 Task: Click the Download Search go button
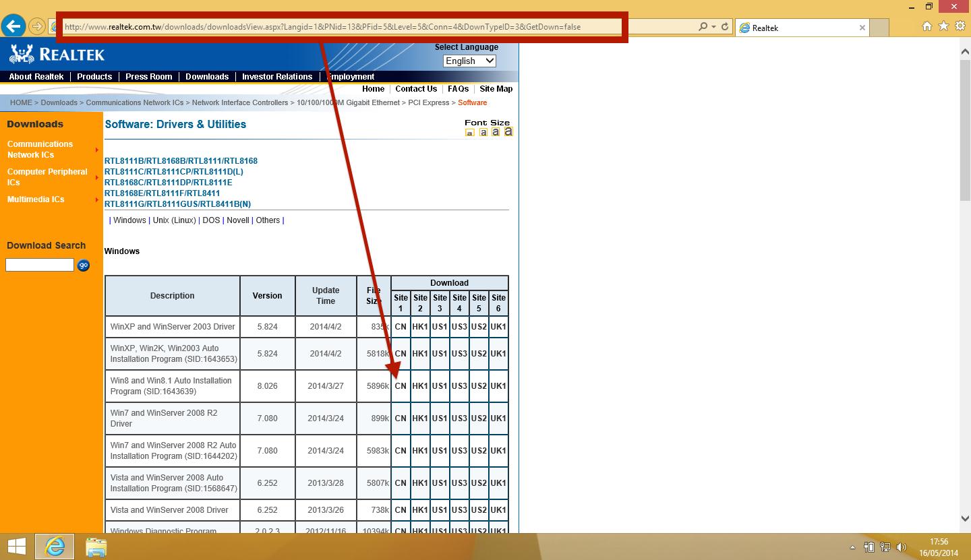[x=84, y=266]
